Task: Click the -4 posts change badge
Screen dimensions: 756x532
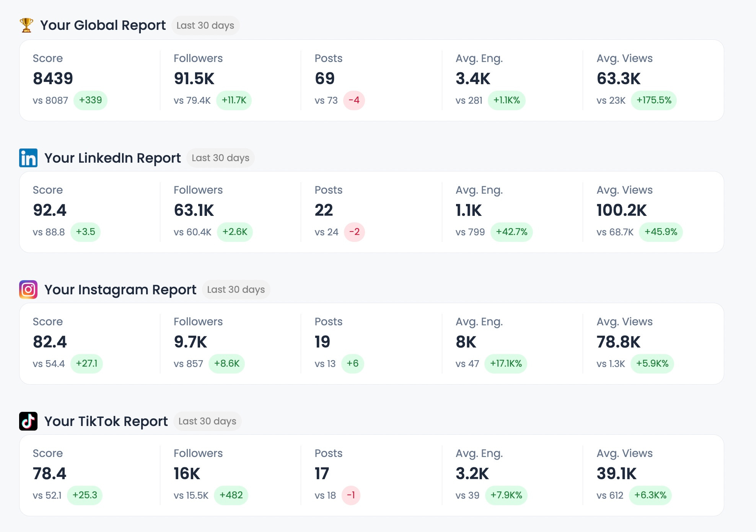Action: [354, 100]
